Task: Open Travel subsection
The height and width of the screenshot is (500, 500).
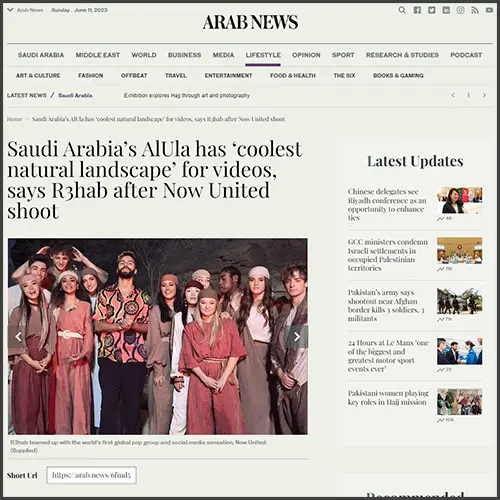Action: coord(176,76)
